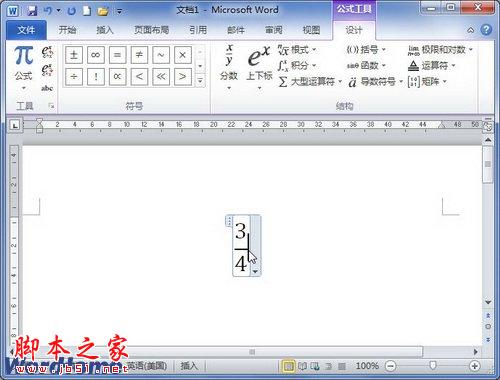Select the tab stop type selector
Viewport: 500px width, 380px height.
15,126
